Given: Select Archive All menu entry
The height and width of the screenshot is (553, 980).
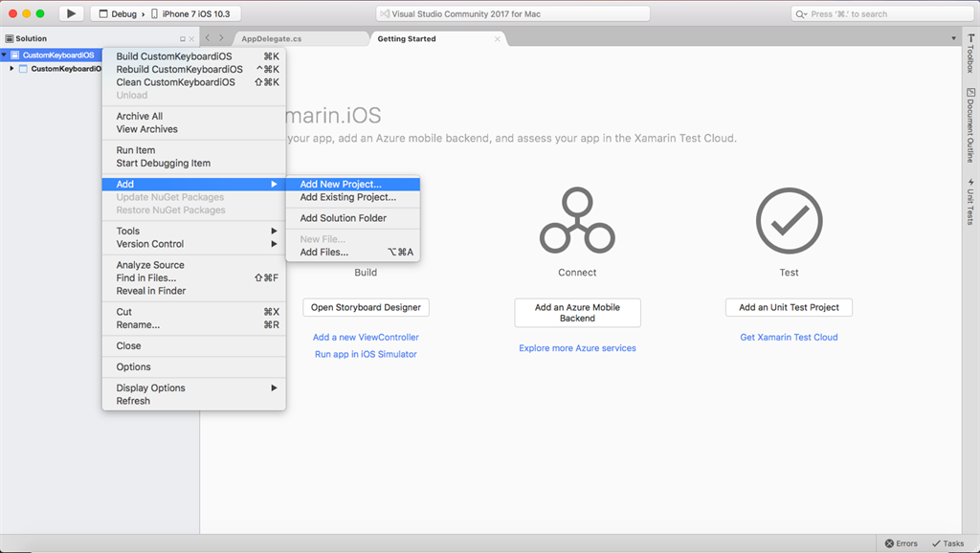Looking at the screenshot, I should pyautogui.click(x=193, y=116).
